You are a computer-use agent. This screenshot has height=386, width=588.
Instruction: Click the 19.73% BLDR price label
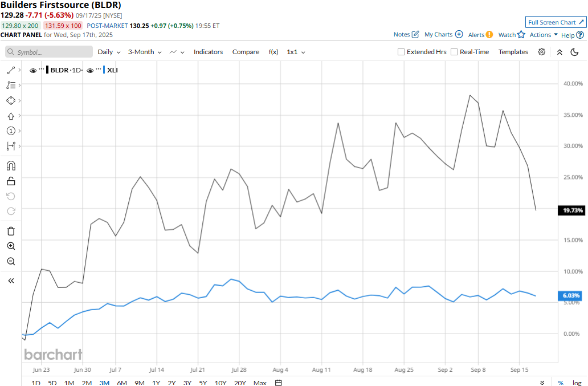point(571,210)
